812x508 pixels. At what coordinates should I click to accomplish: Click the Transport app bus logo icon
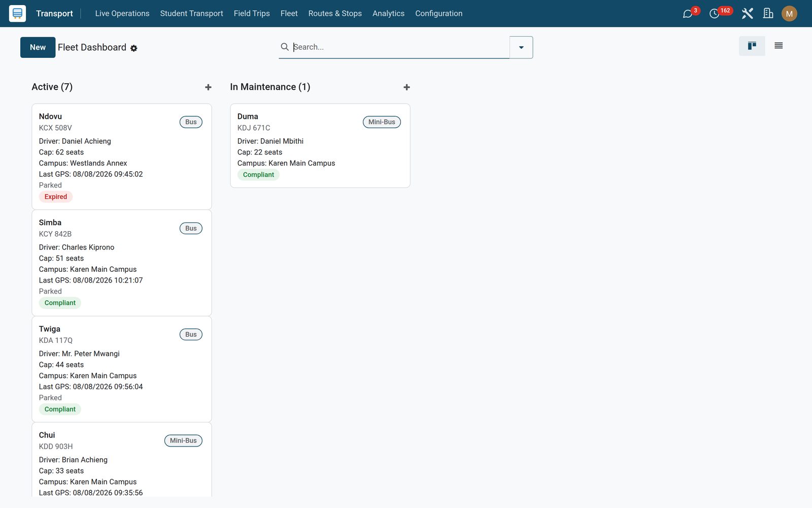click(17, 13)
